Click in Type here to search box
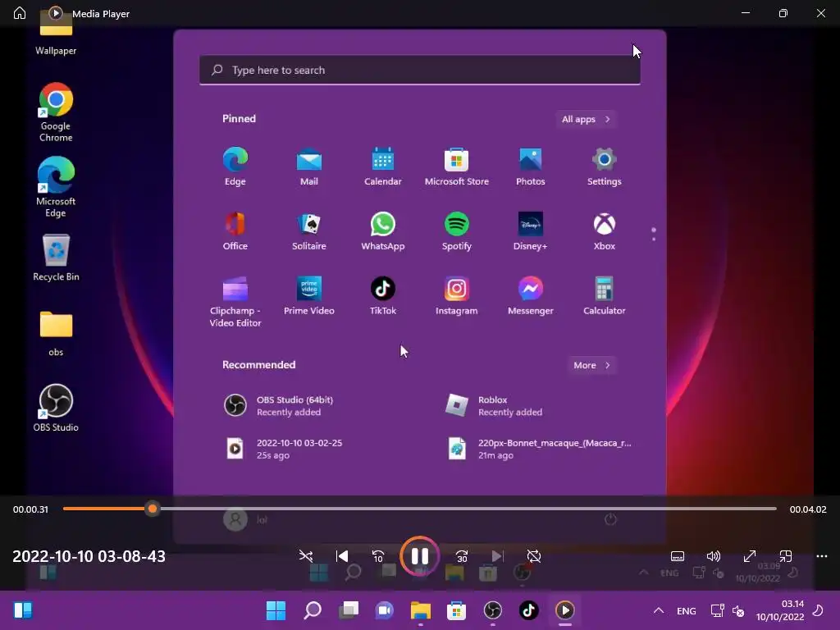 coord(420,71)
